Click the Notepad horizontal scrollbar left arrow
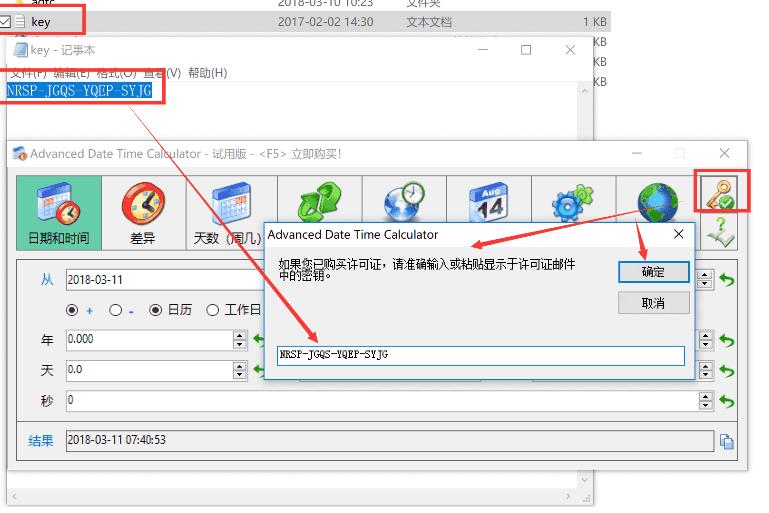The height and width of the screenshot is (513, 769). pyautogui.click(x=14, y=496)
